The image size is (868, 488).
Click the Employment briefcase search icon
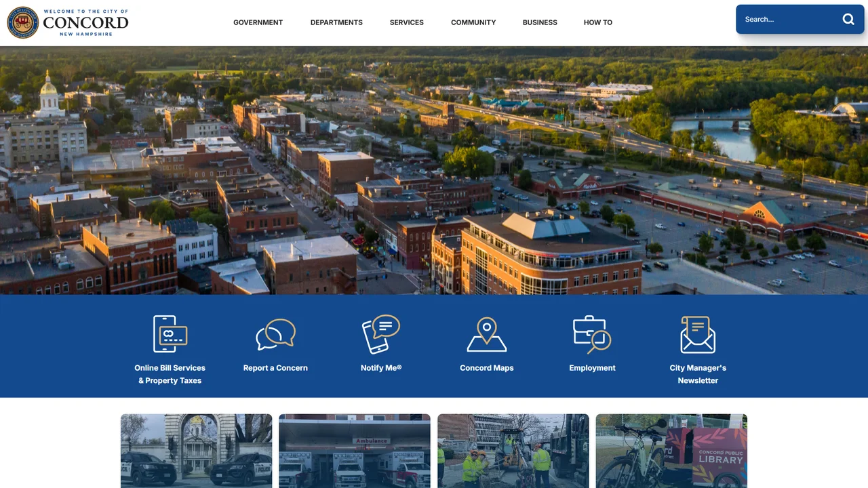pyautogui.click(x=592, y=334)
